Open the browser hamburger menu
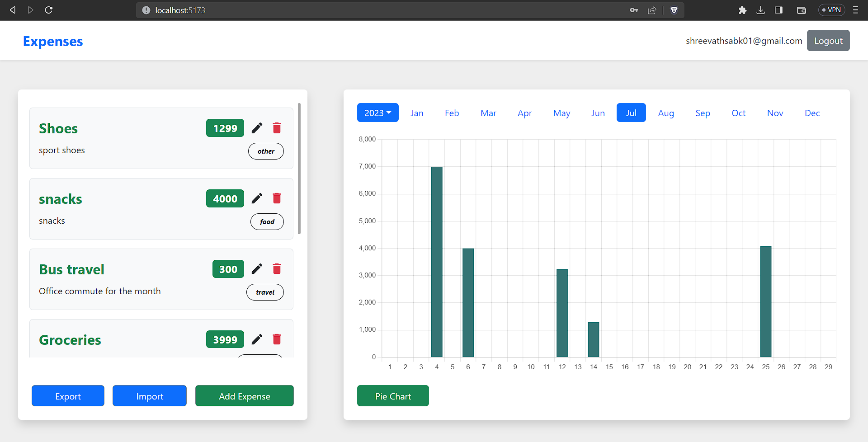 tap(855, 10)
